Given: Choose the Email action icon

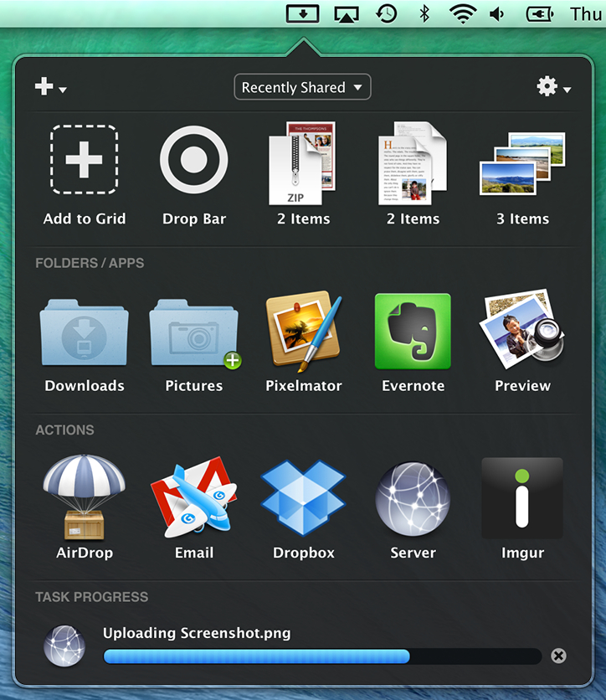Looking at the screenshot, I should coord(193,497).
